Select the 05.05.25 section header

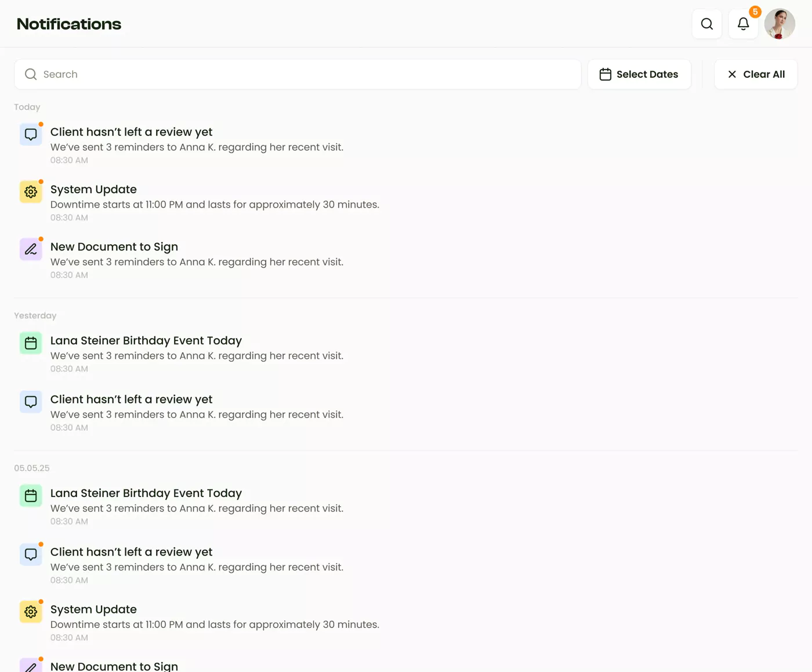pos(32,468)
